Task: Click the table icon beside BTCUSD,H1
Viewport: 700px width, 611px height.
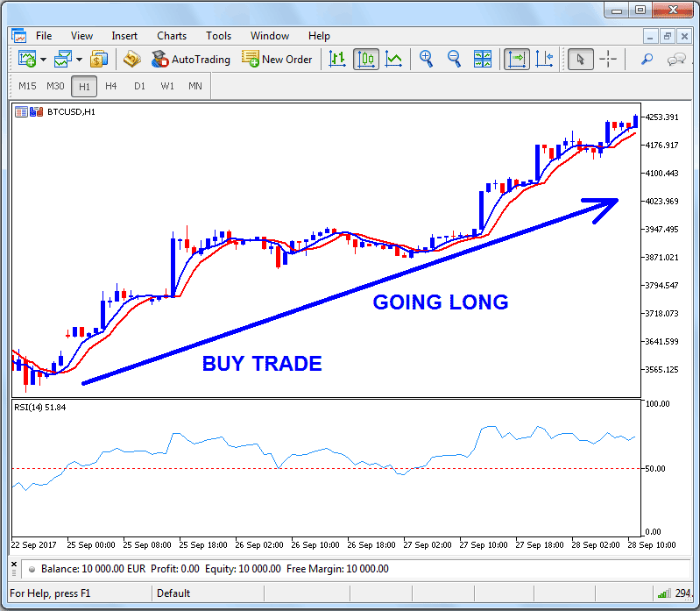Action: click(x=21, y=111)
